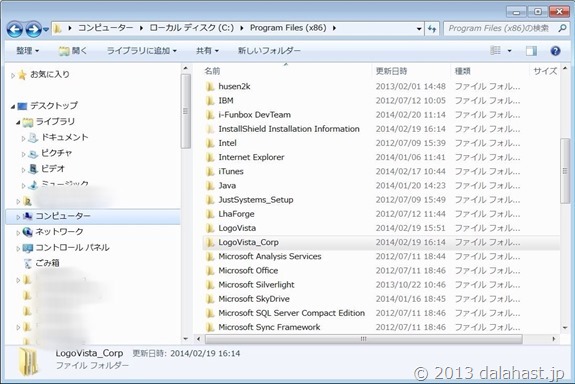Expand the ネットワーク tree node
This screenshot has height=384, width=575.
pos(18,233)
